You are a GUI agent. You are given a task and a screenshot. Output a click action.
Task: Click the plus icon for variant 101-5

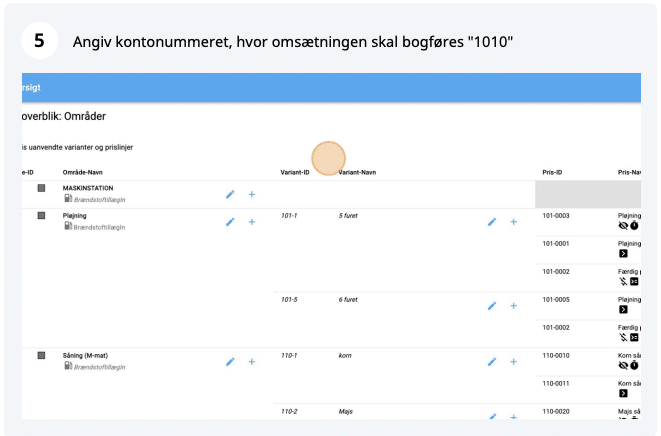[x=513, y=306]
